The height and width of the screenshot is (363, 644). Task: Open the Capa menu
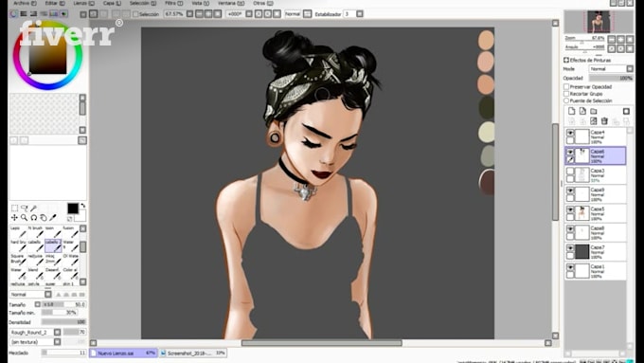pyautogui.click(x=112, y=3)
